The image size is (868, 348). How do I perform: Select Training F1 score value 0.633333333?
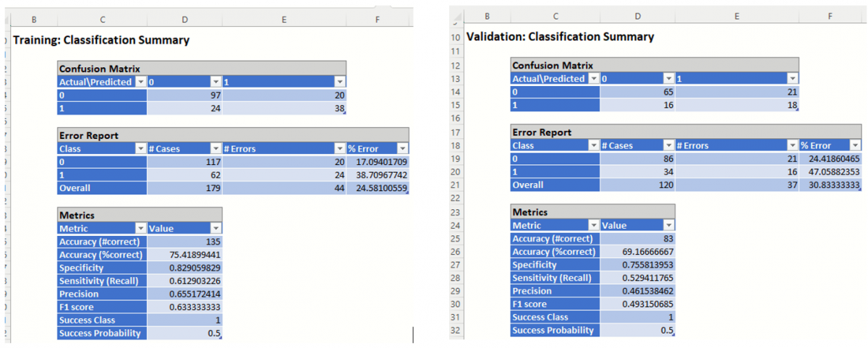pyautogui.click(x=184, y=307)
